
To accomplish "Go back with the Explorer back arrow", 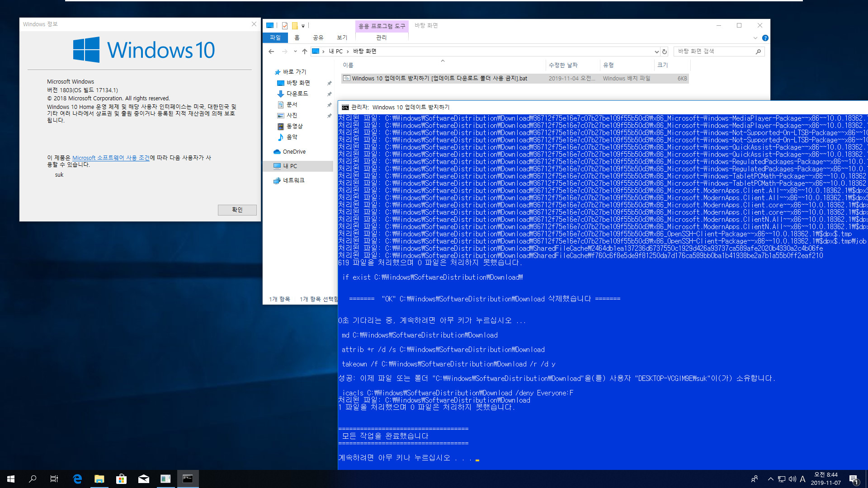I will pos(271,52).
